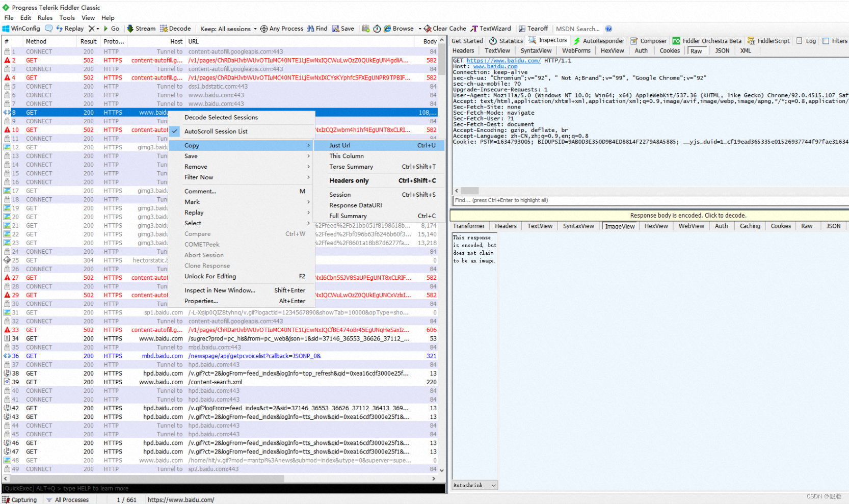
Task: Open the Get Started tab
Action: coord(467,41)
